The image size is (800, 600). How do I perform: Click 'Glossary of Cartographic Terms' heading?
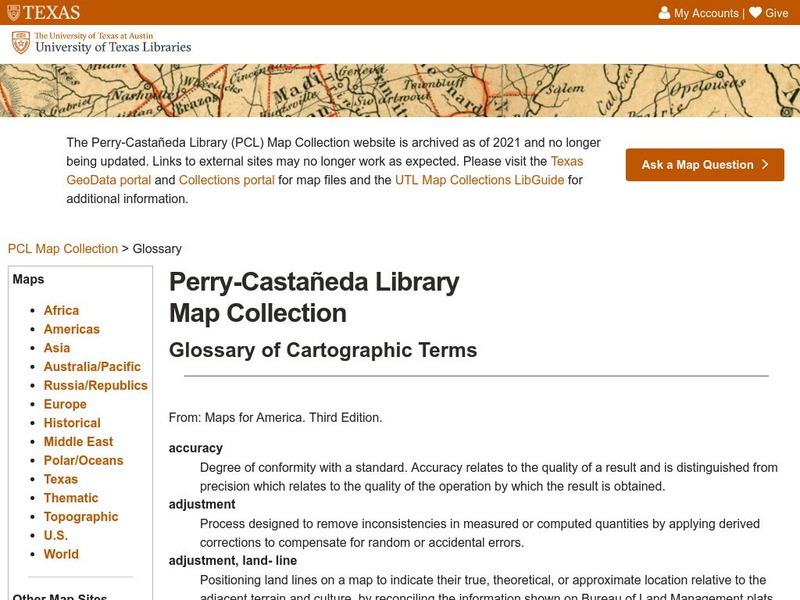323,350
